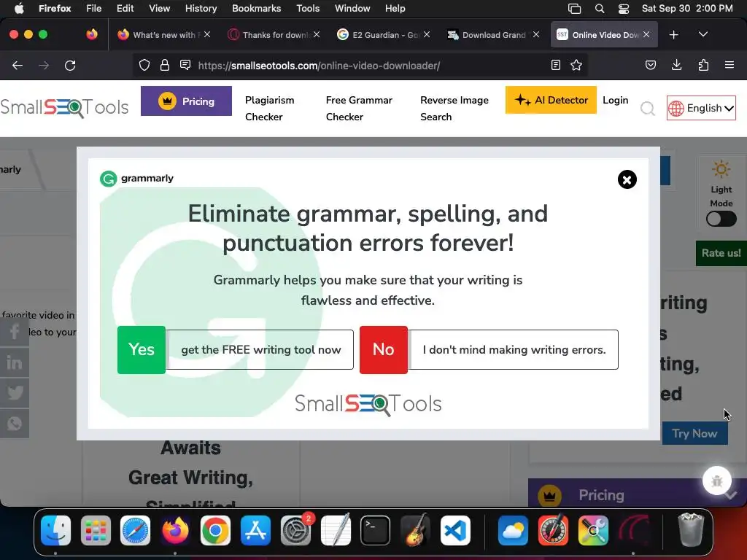Open the File menu

click(x=93, y=9)
